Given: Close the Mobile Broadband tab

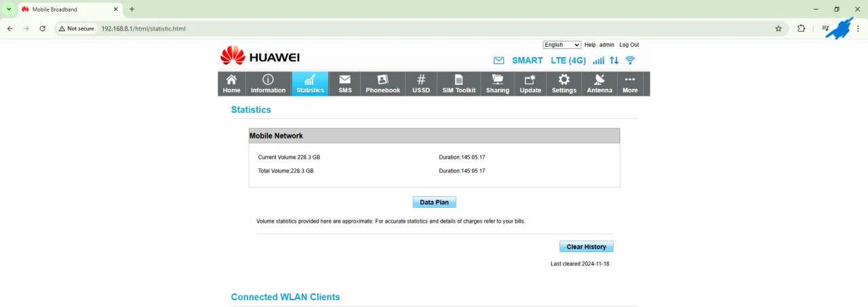Looking at the screenshot, I should [x=115, y=10].
